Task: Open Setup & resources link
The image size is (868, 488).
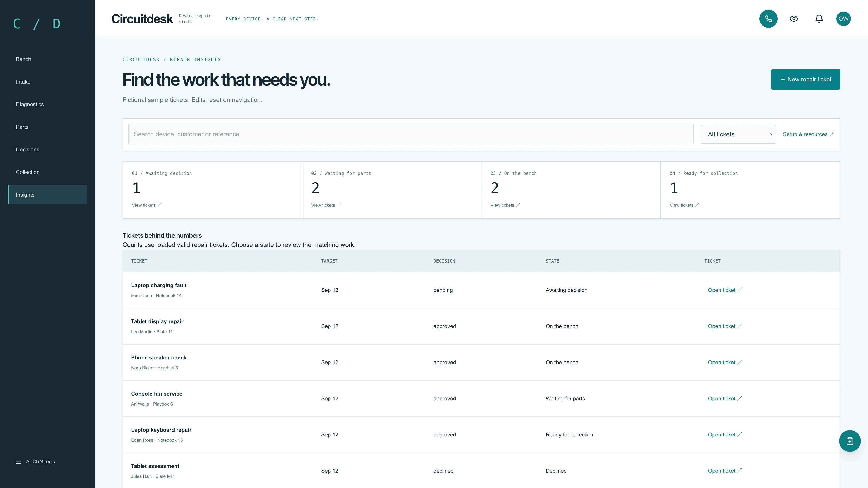Action: point(808,134)
